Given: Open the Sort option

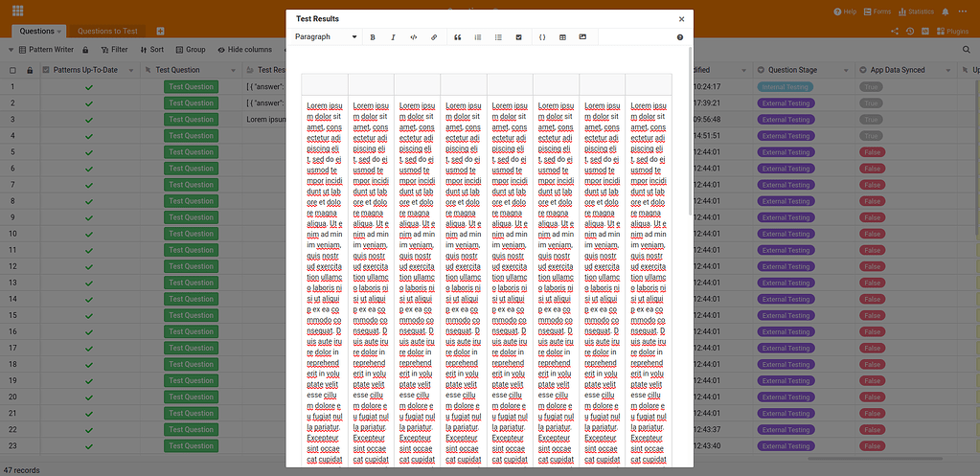Looking at the screenshot, I should tap(152, 50).
